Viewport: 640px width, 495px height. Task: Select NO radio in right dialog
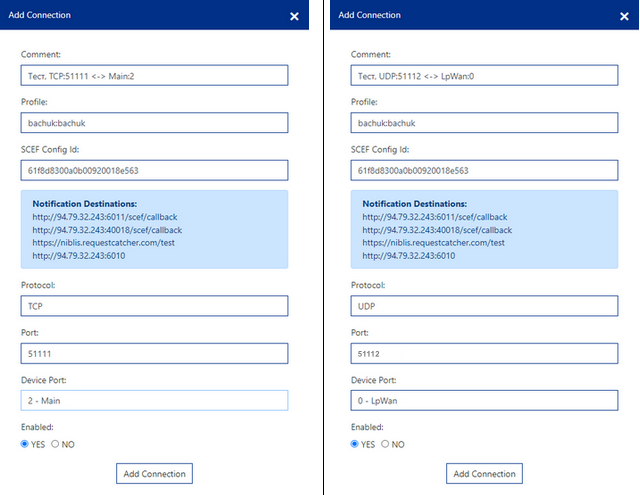[385, 444]
